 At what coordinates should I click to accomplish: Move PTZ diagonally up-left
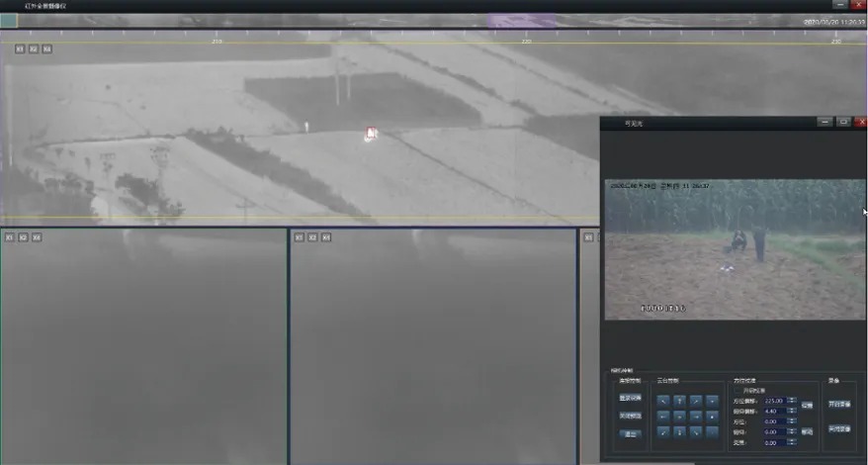pyautogui.click(x=662, y=400)
